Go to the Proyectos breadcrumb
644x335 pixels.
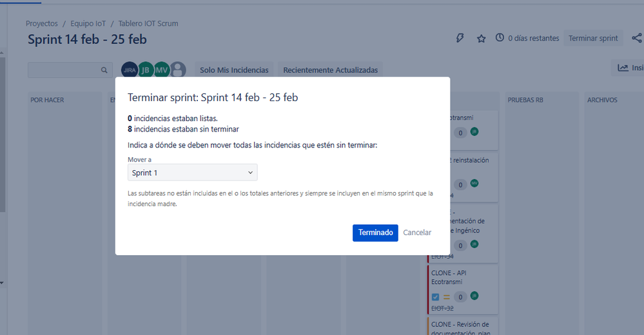click(x=42, y=23)
